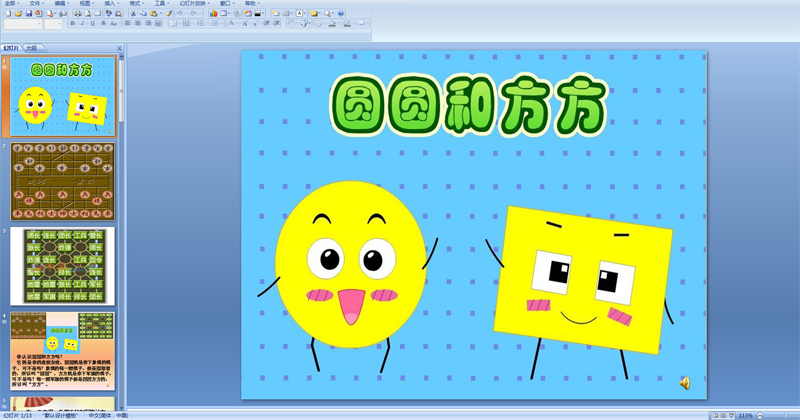Screen dimensions: 800x420
Task: Toggle Bold formatting
Action: tap(72, 23)
